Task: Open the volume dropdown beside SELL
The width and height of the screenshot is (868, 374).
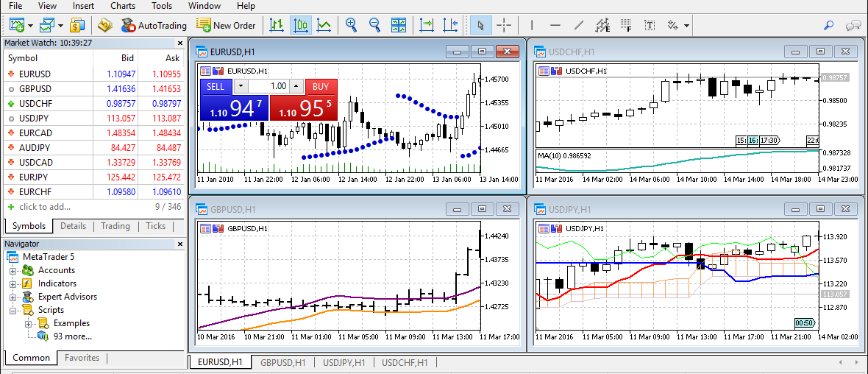Action: tap(242, 86)
